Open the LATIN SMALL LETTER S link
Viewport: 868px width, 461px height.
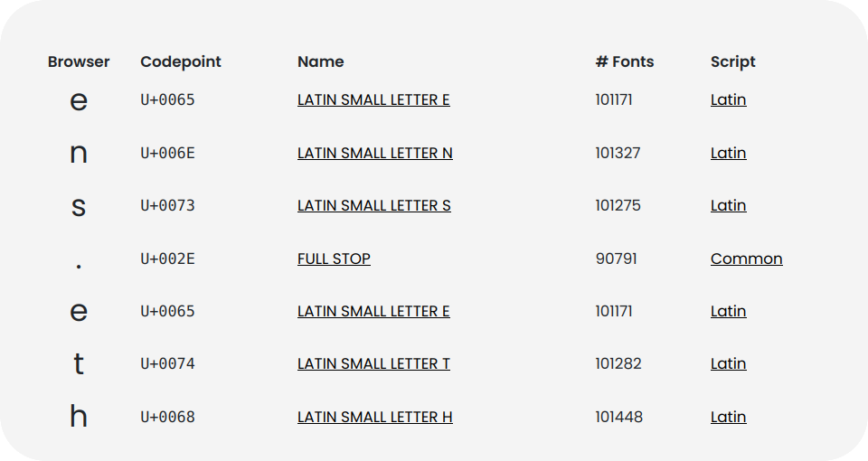pyautogui.click(x=373, y=205)
